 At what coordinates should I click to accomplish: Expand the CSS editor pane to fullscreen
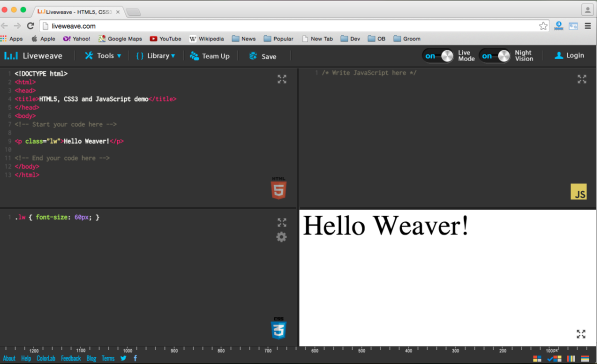(x=282, y=222)
